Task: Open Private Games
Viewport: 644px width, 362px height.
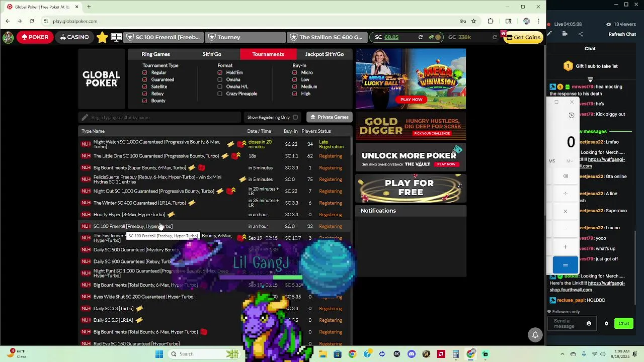Action: [x=330, y=117]
